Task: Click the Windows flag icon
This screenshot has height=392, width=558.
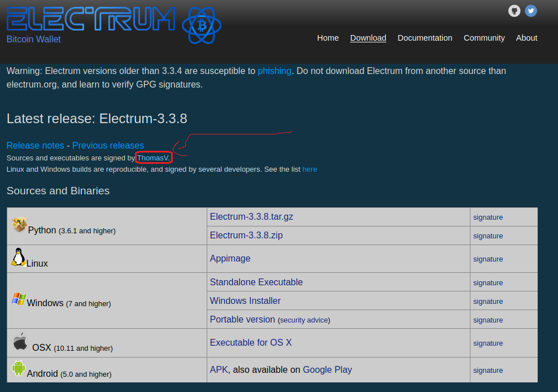Action: pyautogui.click(x=19, y=299)
